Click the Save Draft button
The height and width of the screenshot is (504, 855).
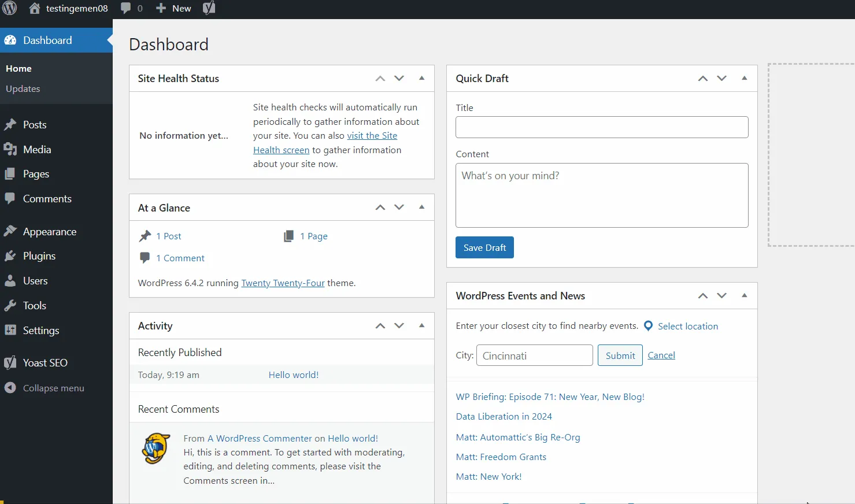pyautogui.click(x=484, y=247)
